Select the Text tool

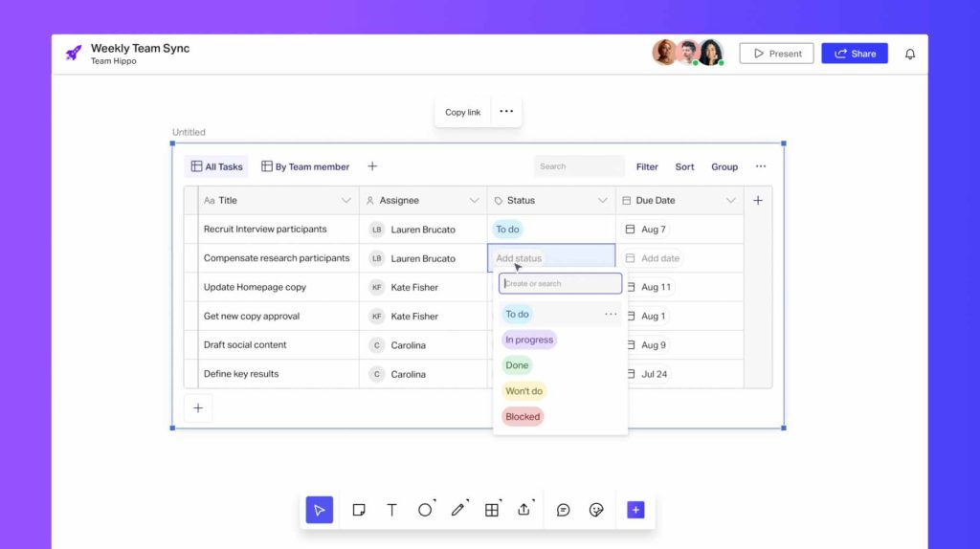coord(391,510)
